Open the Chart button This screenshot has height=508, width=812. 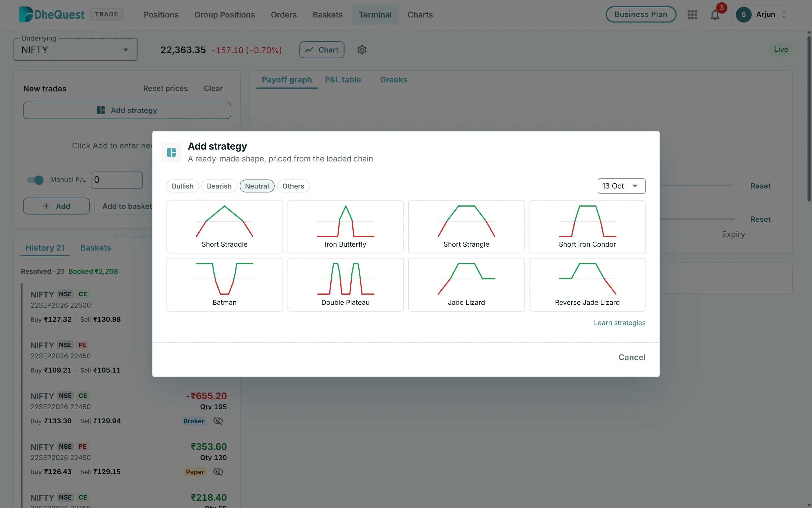(321, 50)
